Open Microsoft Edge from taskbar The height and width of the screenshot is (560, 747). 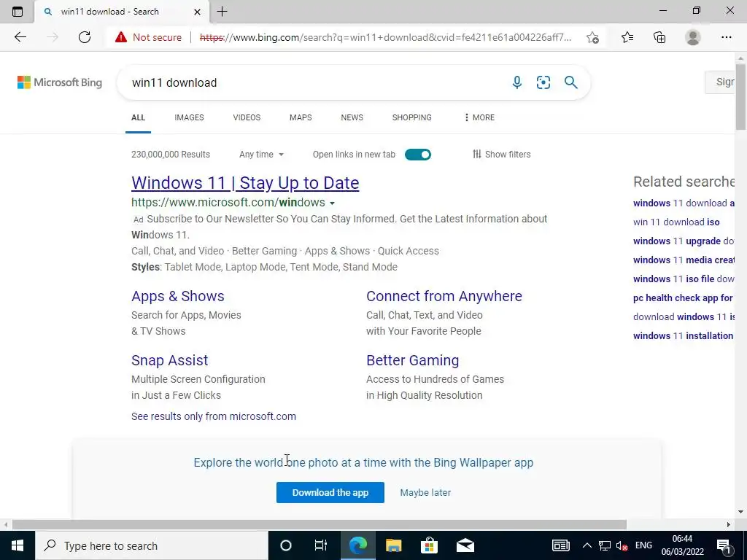point(357,545)
